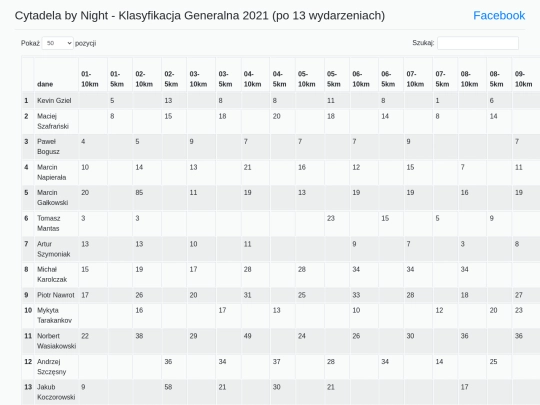Select Maciej Szafrański in the table
The height and width of the screenshot is (405, 540).
point(53,121)
